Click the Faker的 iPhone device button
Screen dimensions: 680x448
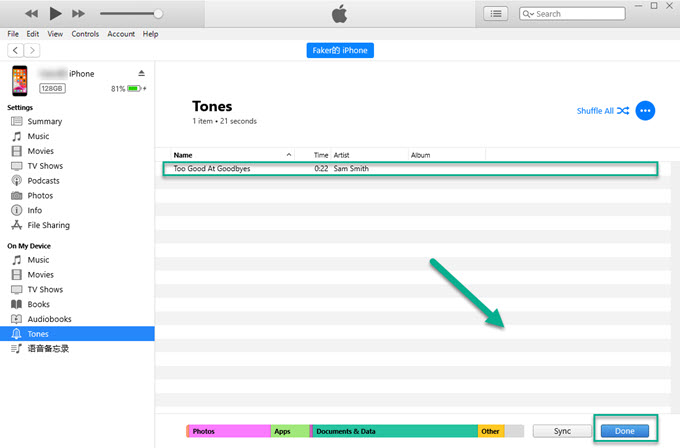(340, 50)
